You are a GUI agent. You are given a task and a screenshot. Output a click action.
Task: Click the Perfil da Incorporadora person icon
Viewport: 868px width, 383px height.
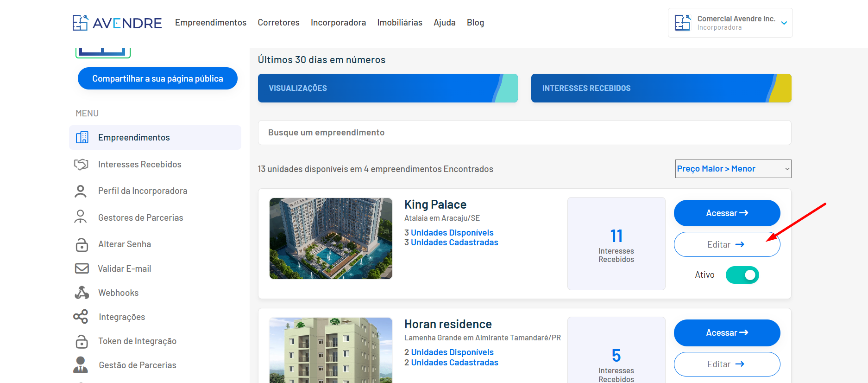point(81,191)
